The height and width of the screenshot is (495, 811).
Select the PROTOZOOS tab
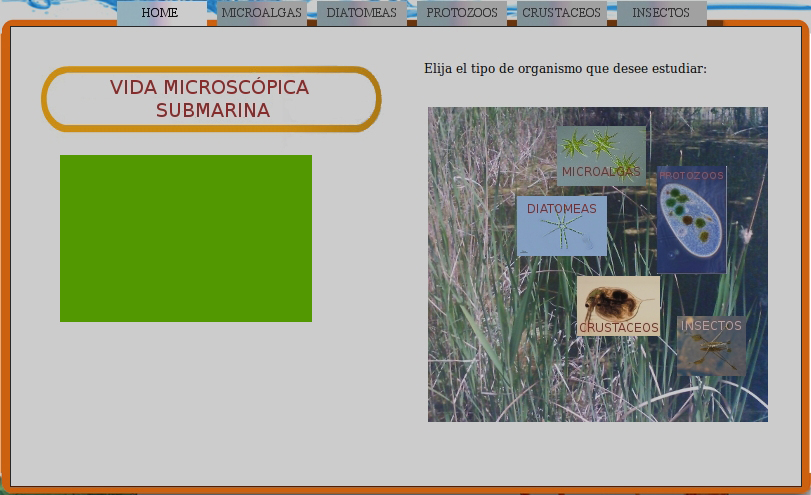coord(461,13)
